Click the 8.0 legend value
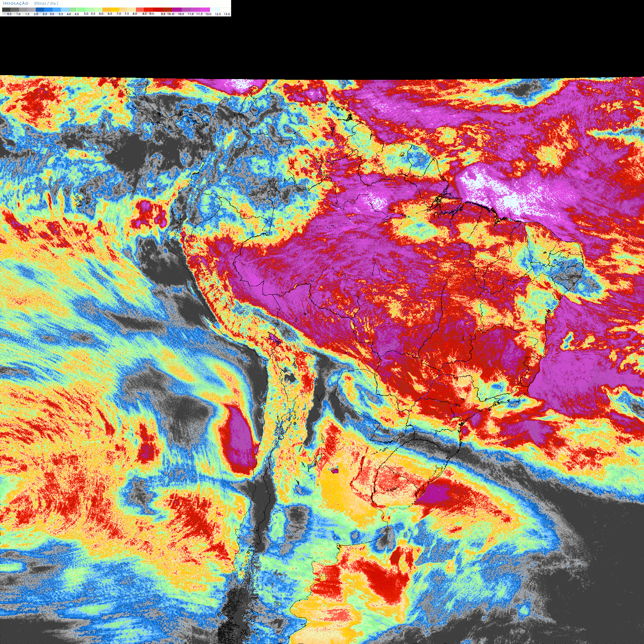Image resolution: width=644 pixels, height=644 pixels. 135,14
